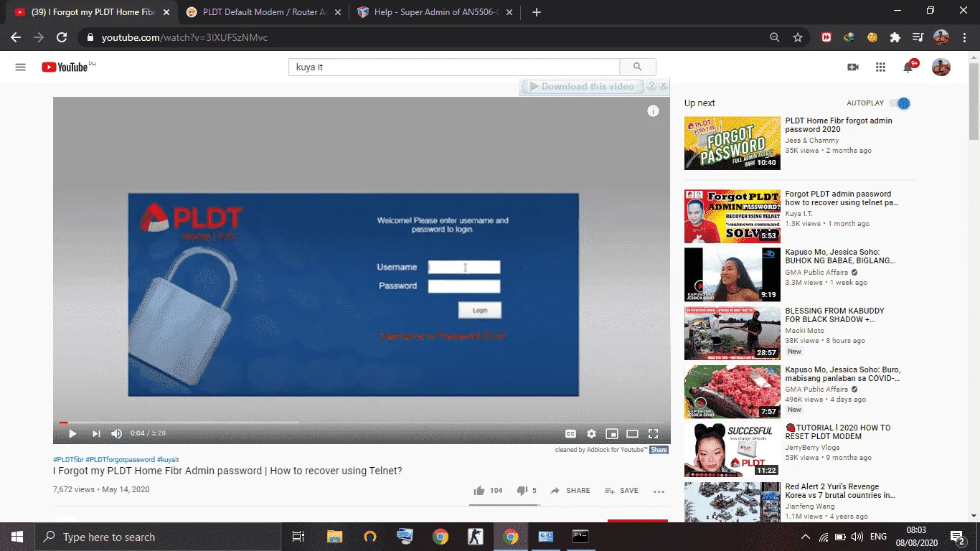This screenshot has height=551, width=980.
Task: Open Windows Start menu
Action: point(17,537)
